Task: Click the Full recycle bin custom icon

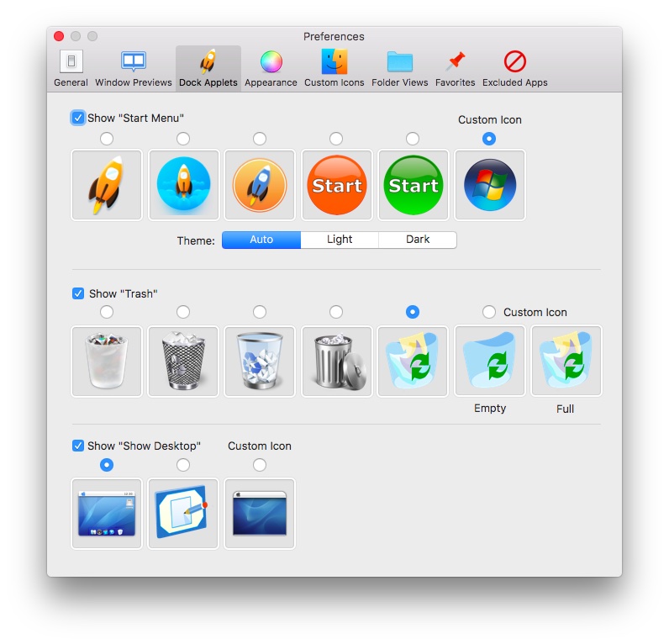Action: click(566, 361)
